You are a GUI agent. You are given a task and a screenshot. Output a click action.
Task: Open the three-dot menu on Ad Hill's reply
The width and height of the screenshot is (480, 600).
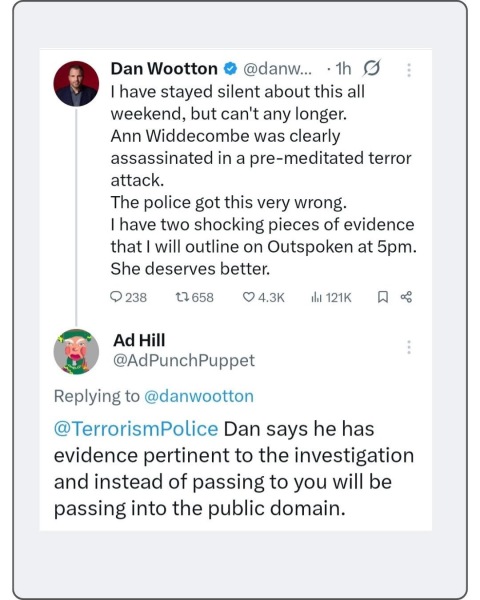click(x=409, y=347)
